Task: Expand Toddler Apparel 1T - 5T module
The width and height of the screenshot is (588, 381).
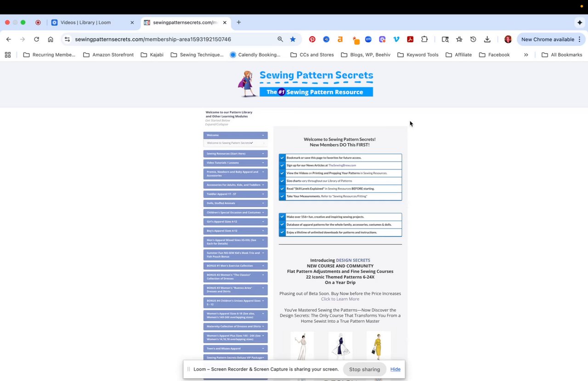Action: [x=236, y=194]
